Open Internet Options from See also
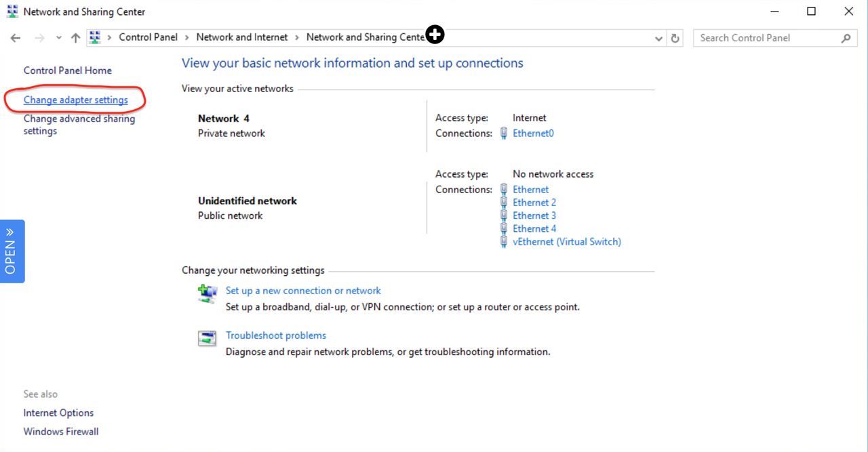 pos(58,412)
